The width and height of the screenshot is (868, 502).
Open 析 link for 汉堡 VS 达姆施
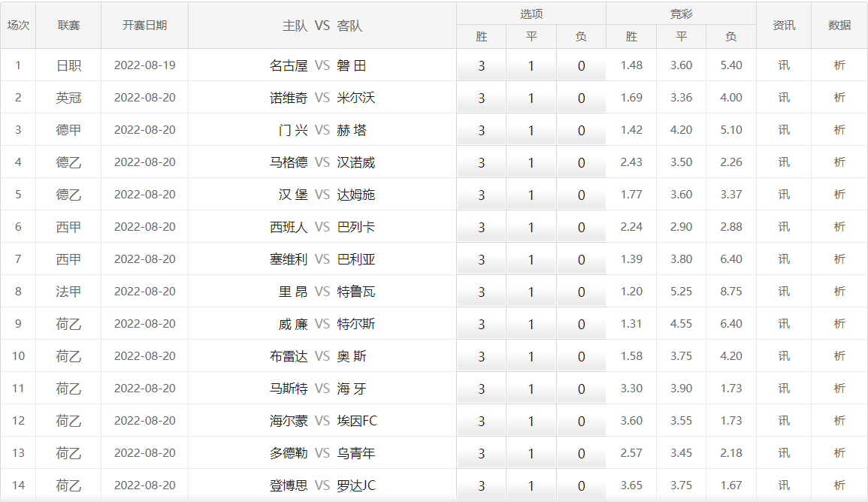[x=839, y=195]
